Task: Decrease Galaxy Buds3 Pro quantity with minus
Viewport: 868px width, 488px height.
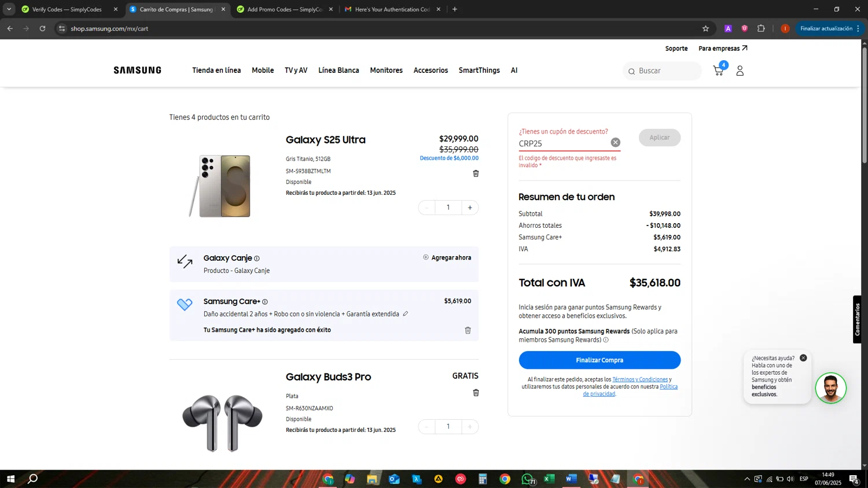Action: pos(426,427)
